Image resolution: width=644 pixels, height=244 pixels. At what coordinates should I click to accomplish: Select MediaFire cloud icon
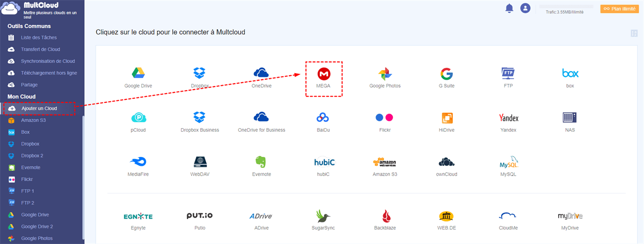point(138,162)
